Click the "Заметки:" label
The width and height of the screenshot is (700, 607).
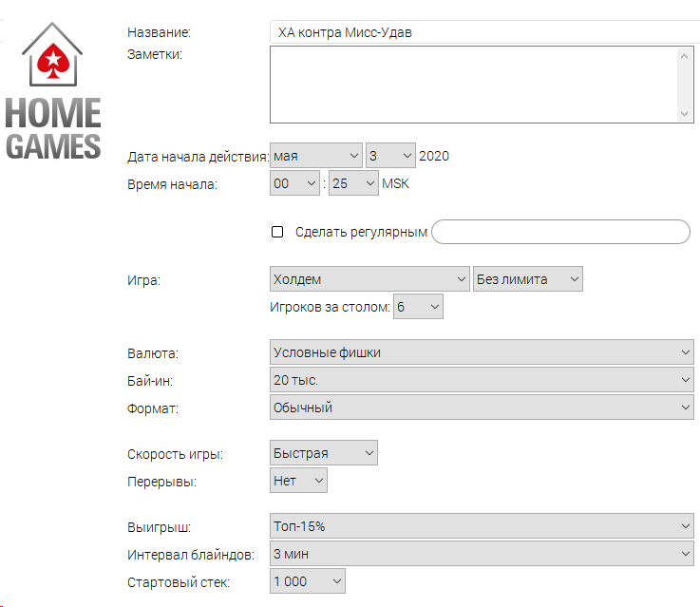(155, 54)
